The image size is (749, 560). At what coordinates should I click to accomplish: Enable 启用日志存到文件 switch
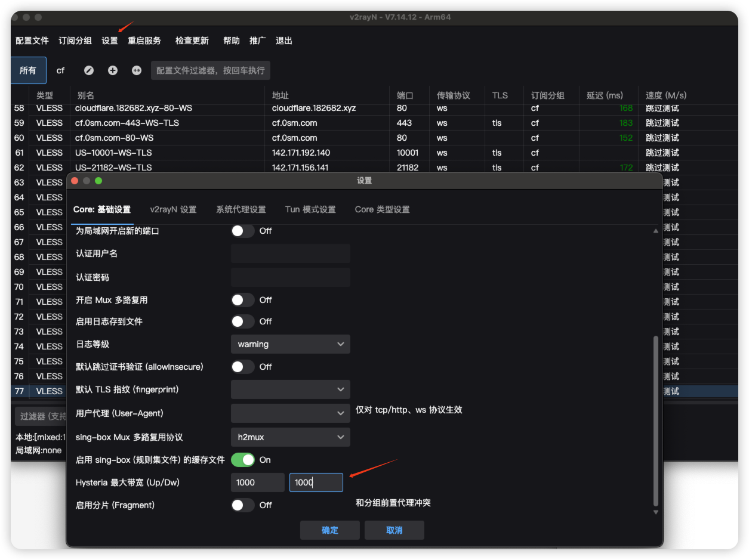tap(243, 321)
